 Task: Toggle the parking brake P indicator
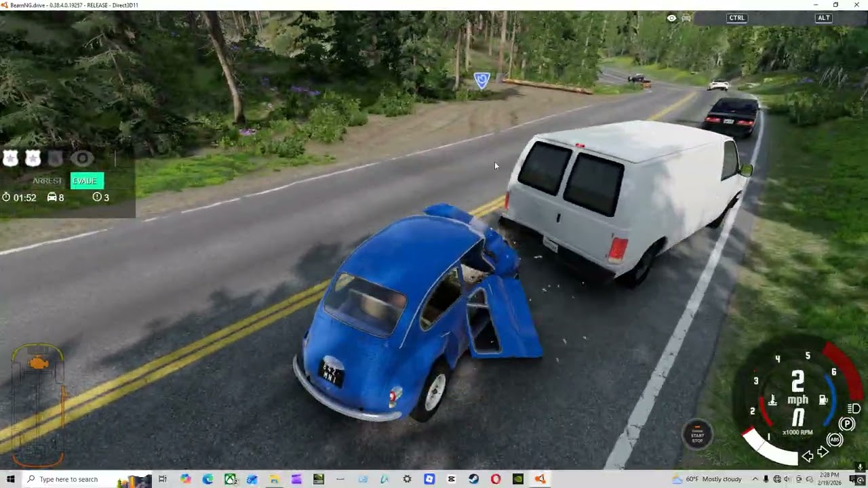tap(847, 424)
